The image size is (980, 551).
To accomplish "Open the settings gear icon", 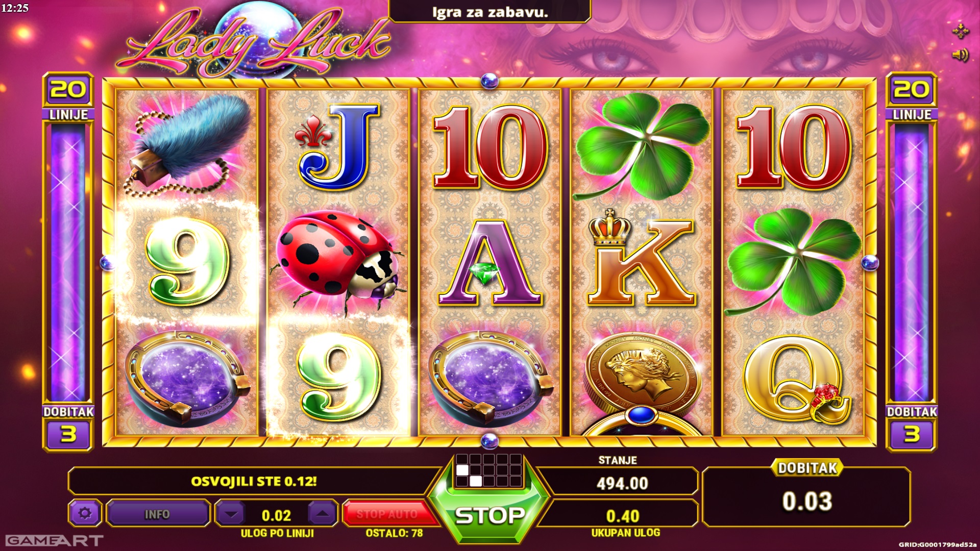I will [85, 513].
